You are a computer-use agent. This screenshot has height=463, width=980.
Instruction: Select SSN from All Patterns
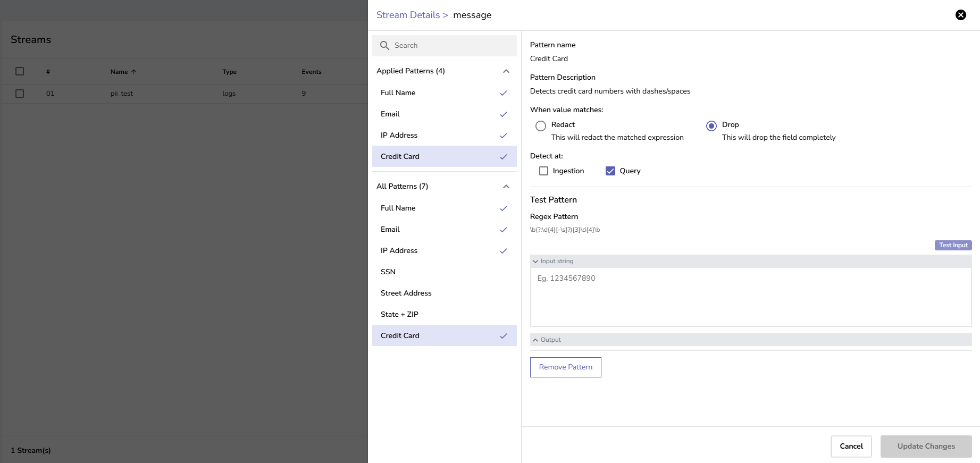[388, 272]
